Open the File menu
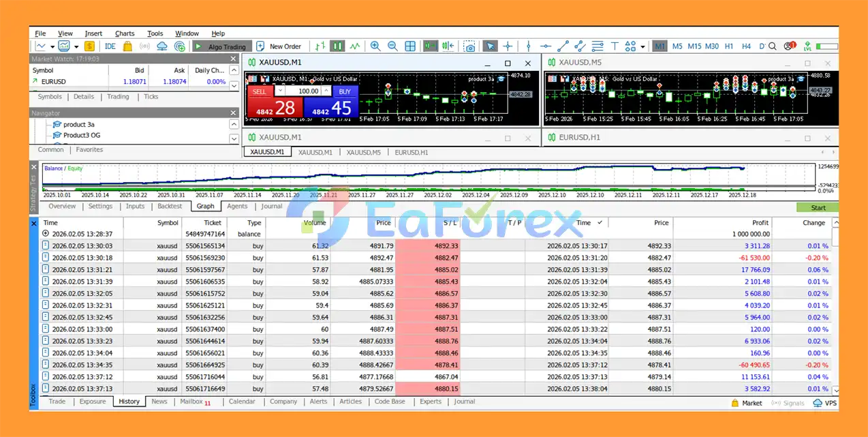The width and height of the screenshot is (868, 437). click(x=40, y=33)
